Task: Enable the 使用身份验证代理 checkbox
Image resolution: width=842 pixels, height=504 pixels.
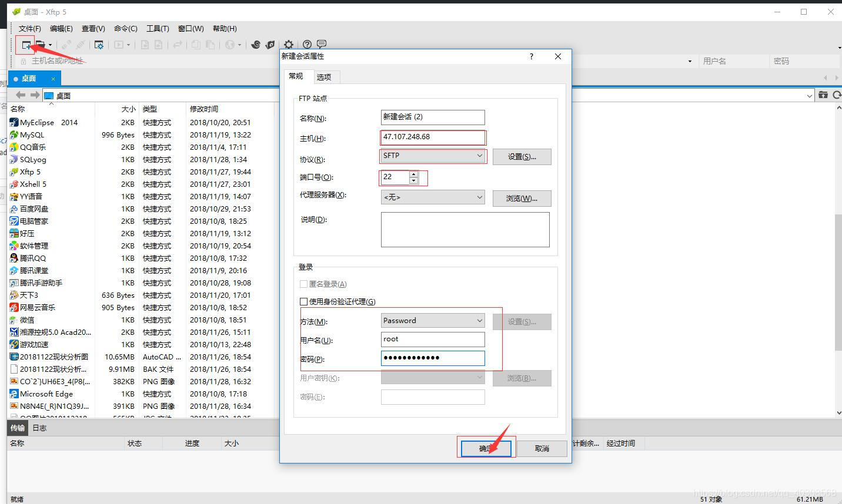Action: click(304, 302)
